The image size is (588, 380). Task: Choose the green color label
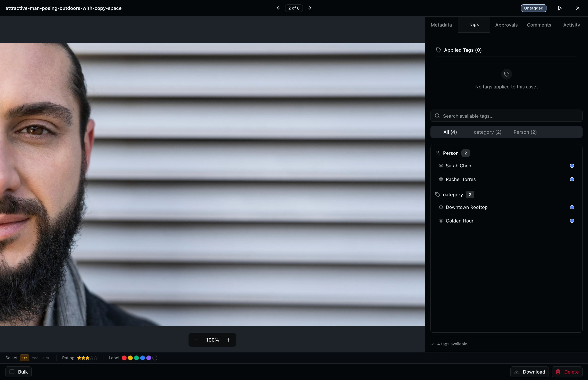coord(136,358)
